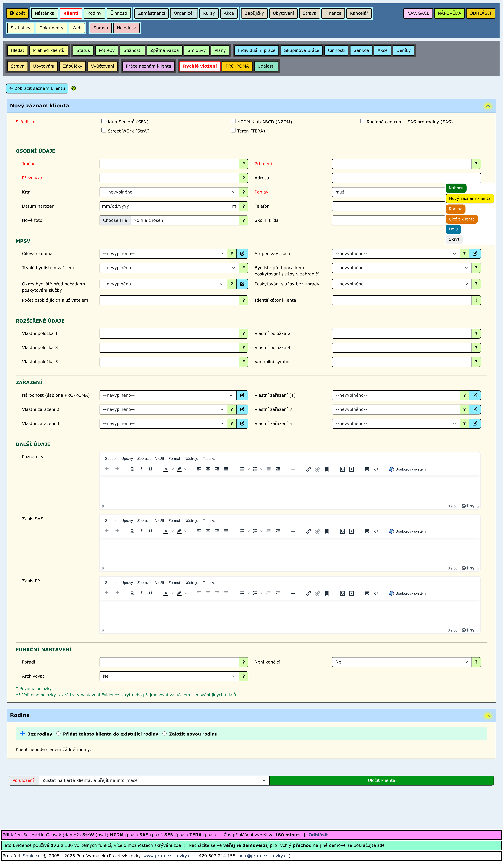Expand the Archivovat dropdown

pos(169,676)
